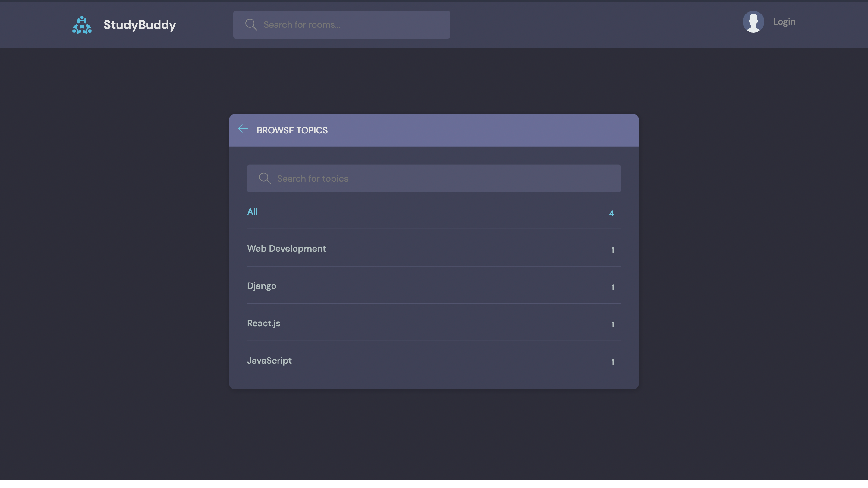The height and width of the screenshot is (488, 868).
Task: Click the StudyBuddy brand name text
Action: tap(140, 24)
